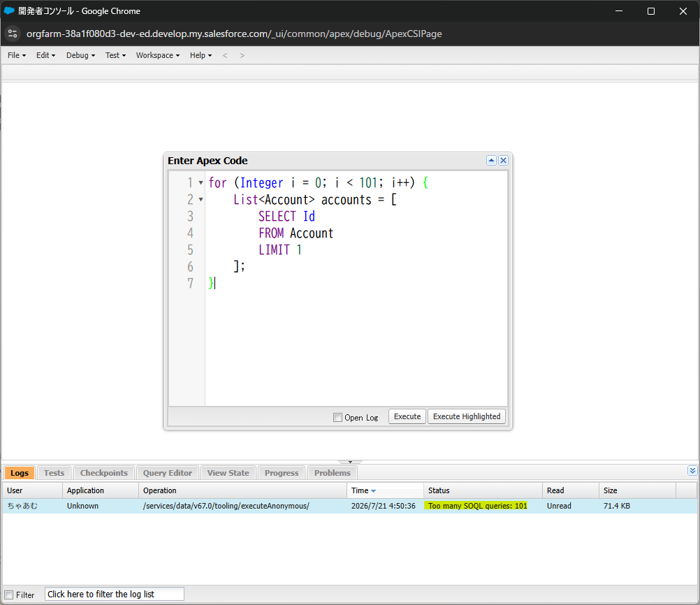Collapse the bottom panel with double-chevron icon
Viewport: 700px width, 605px height.
point(692,471)
